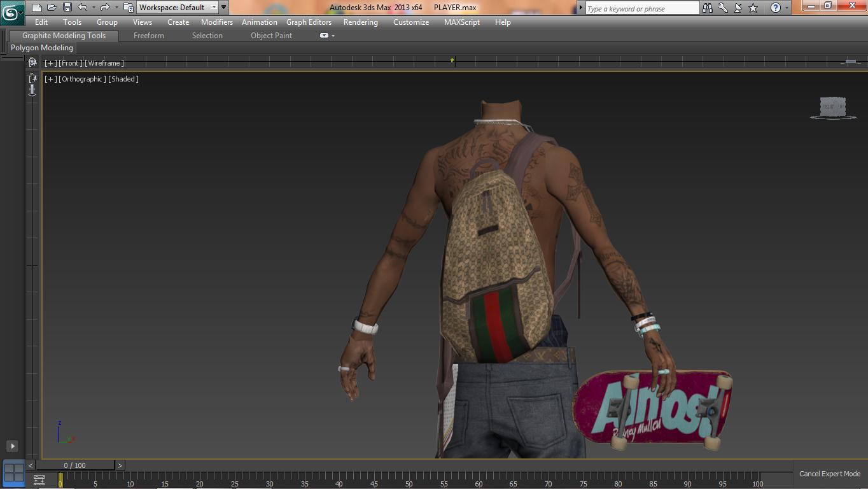Click Cancel Expert Mode button
Viewport: 868px width, 489px height.
coord(830,474)
